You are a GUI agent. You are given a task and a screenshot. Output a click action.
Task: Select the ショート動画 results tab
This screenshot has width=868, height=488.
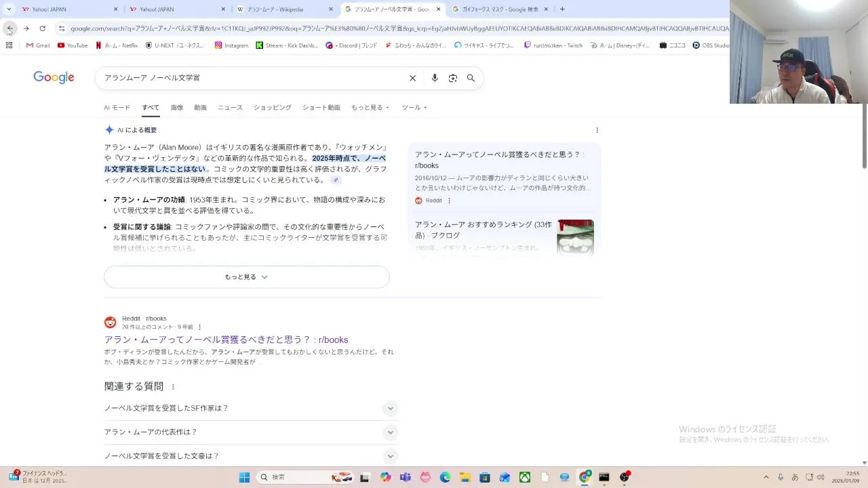point(321,107)
